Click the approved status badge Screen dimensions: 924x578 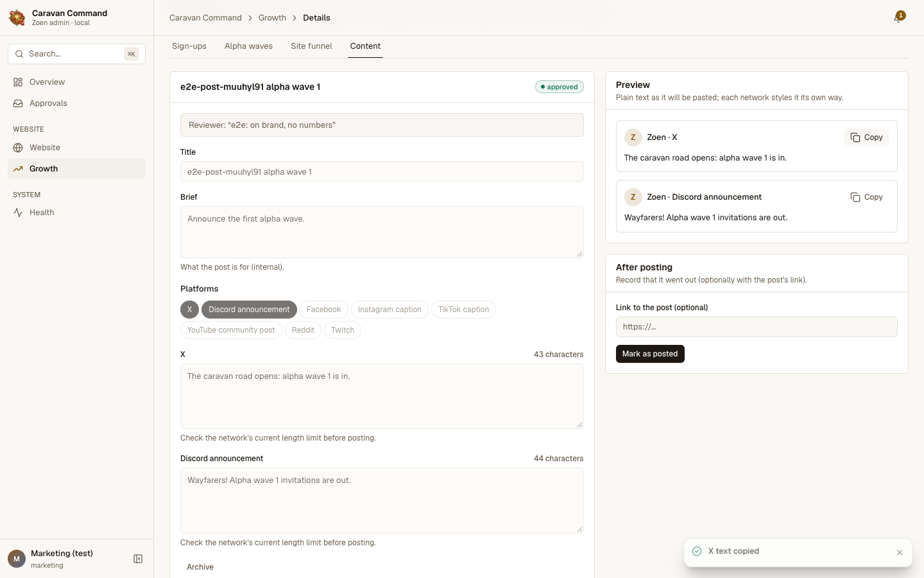click(x=560, y=87)
